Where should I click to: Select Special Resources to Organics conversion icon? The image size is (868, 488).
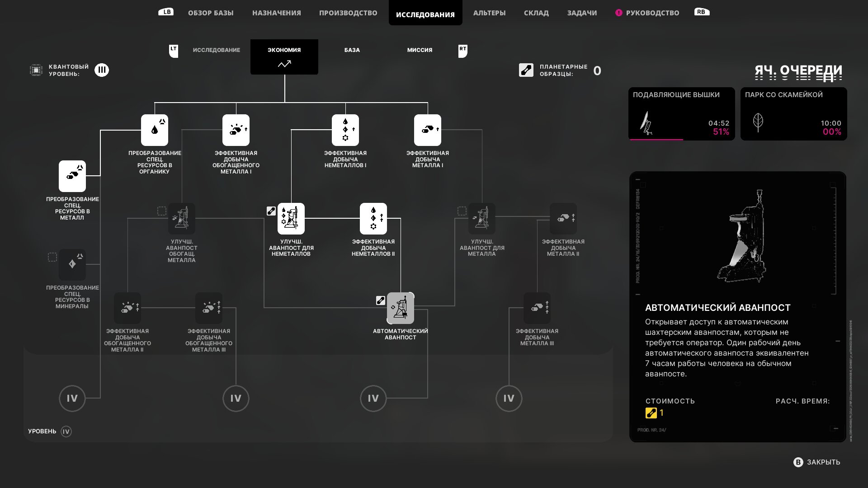click(155, 130)
